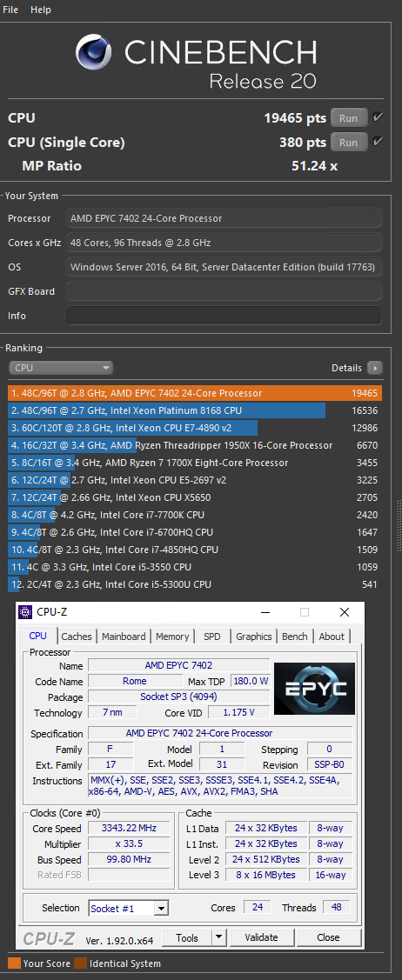This screenshot has height=980, width=402.
Task: Select the Xeon X5650 ranking row
Action: click(194, 497)
